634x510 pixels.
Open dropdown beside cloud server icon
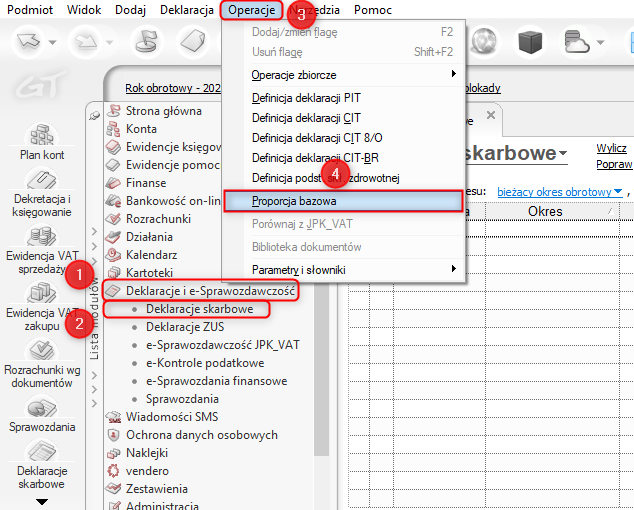[600, 42]
